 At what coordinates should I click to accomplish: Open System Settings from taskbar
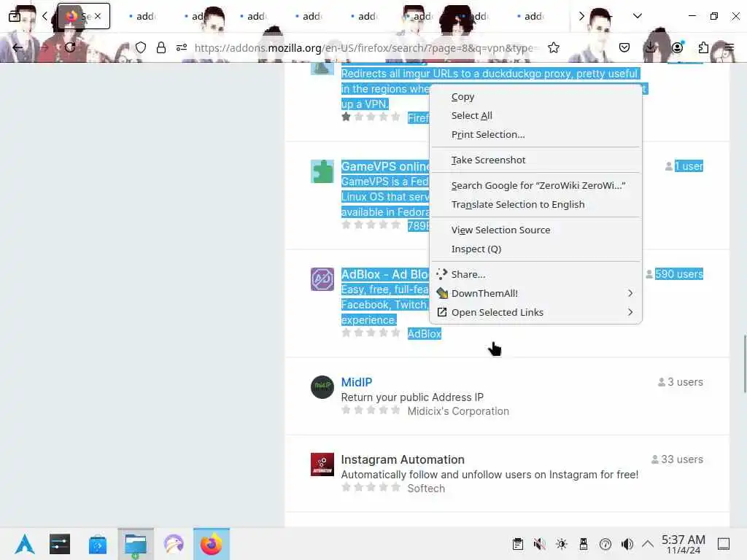pos(60,544)
